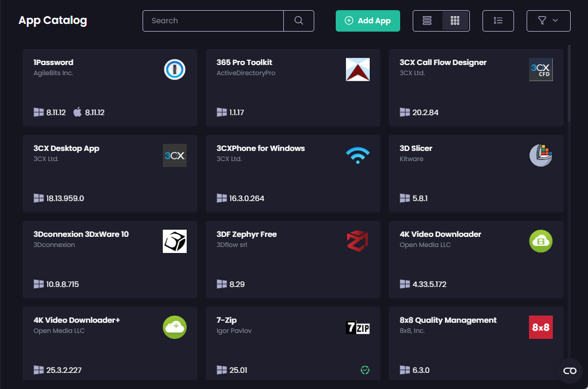Click the 7-Zip app icon

tap(357, 327)
